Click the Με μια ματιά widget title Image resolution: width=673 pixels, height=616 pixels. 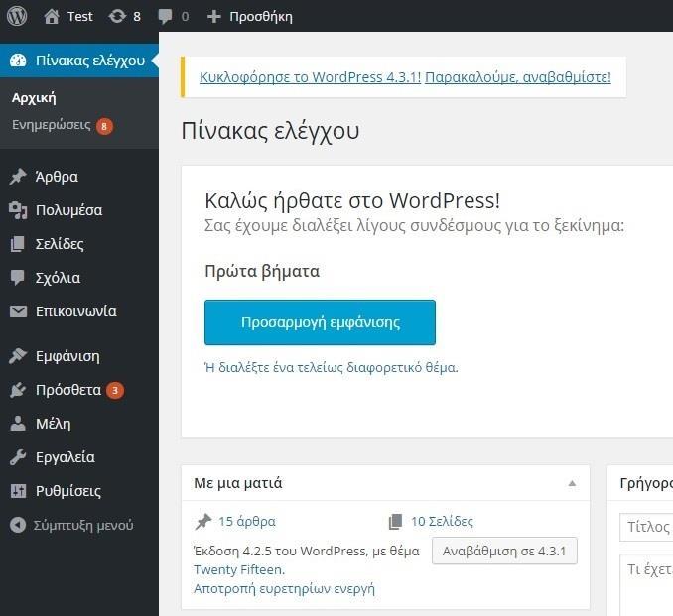(238, 483)
